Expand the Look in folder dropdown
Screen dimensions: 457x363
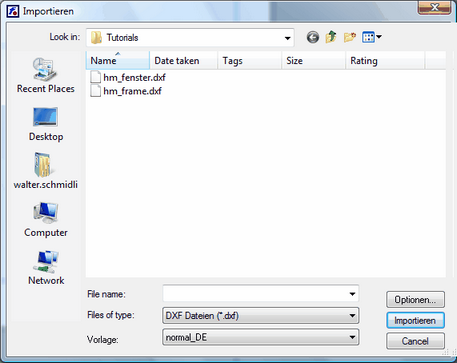point(287,38)
